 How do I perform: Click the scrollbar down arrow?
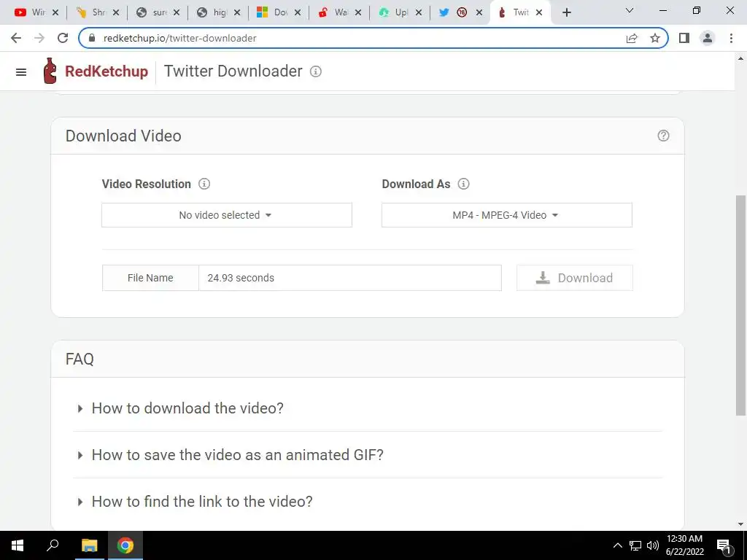(741, 524)
